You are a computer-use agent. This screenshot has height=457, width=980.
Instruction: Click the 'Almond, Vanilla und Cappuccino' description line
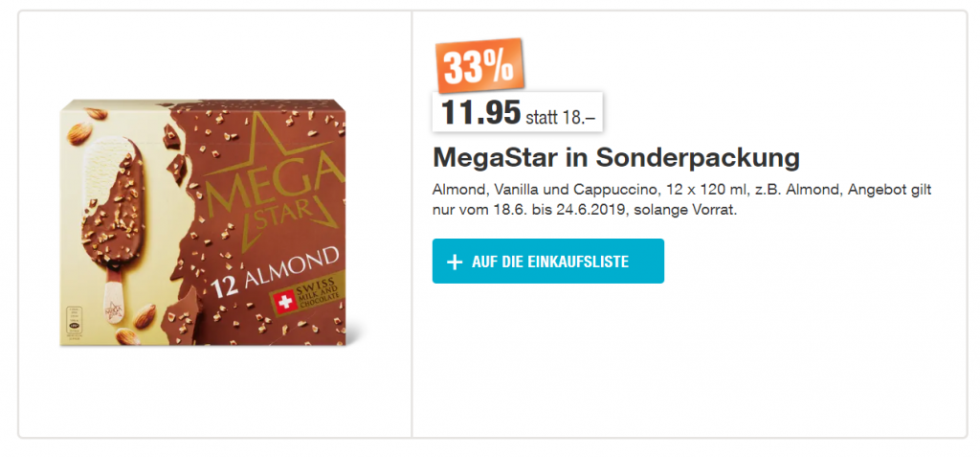click(x=544, y=190)
